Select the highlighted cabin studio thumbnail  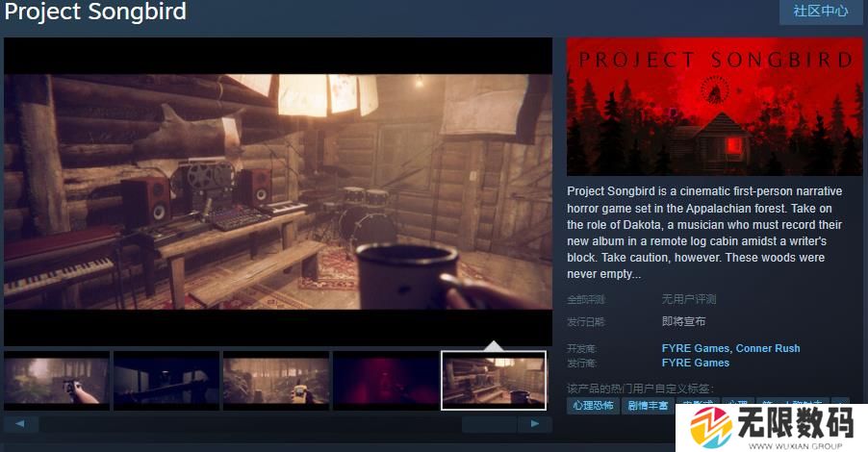[494, 381]
